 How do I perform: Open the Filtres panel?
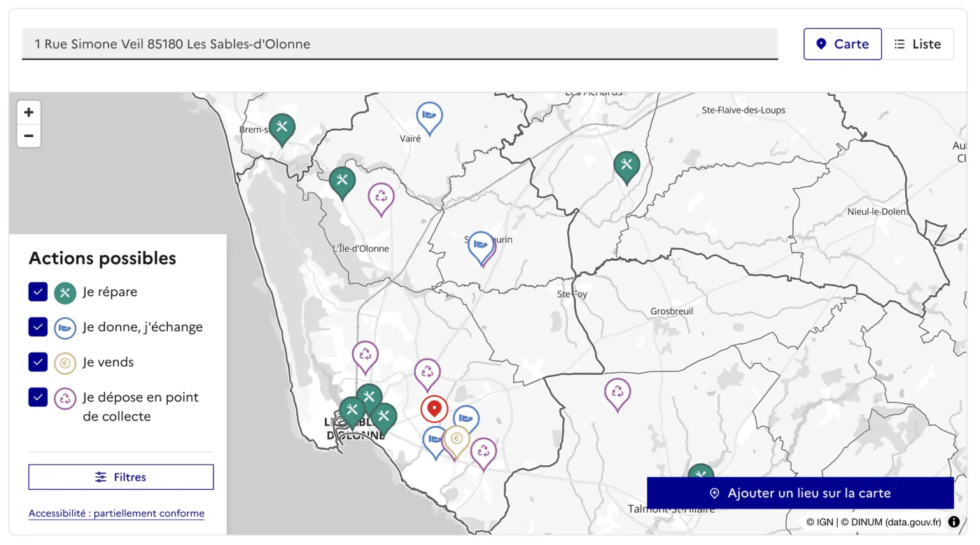click(121, 477)
